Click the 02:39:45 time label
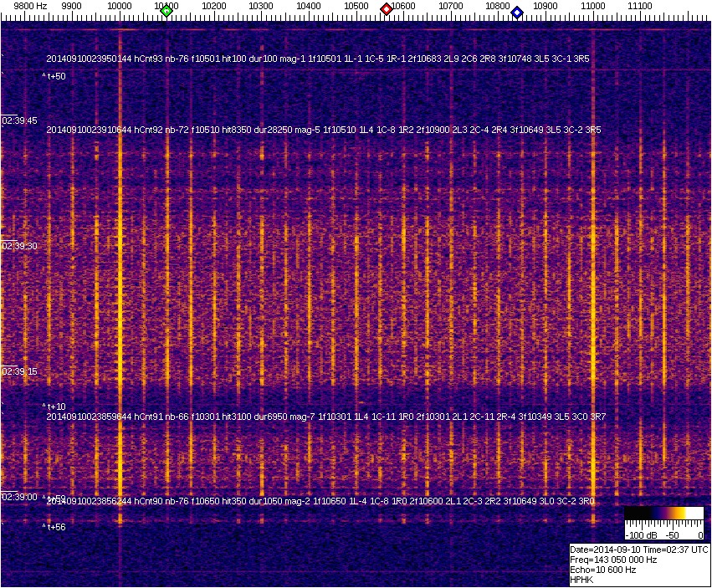The image size is (712, 588). [x=20, y=121]
